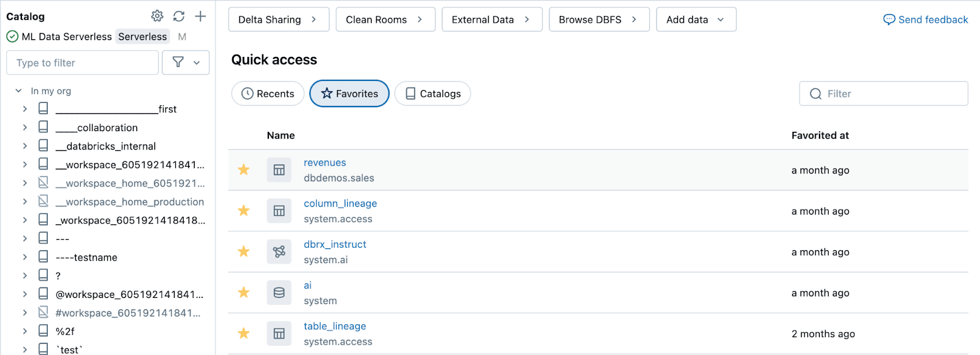The height and width of the screenshot is (355, 980).
Task: Toggle the favorite star for column_lineage
Action: click(244, 211)
